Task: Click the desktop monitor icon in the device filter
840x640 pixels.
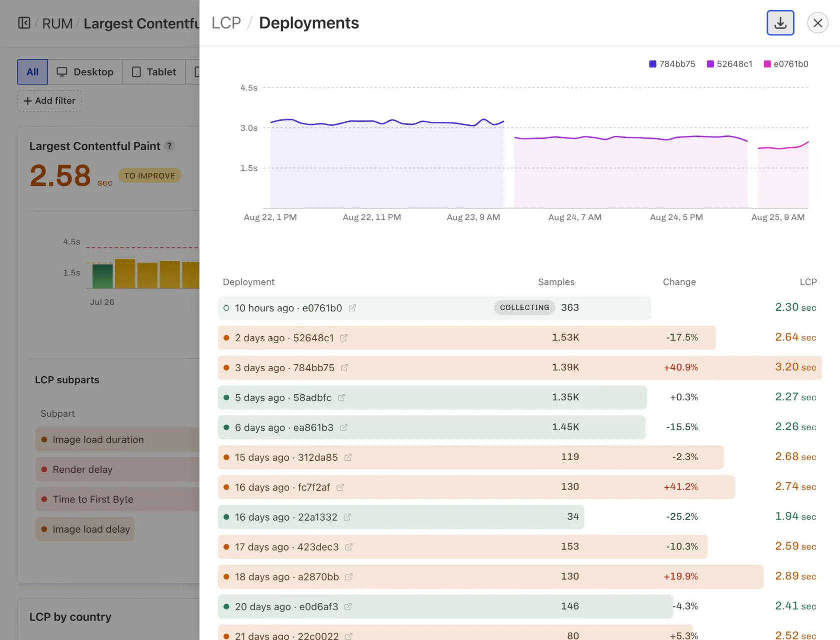Action: click(62, 72)
